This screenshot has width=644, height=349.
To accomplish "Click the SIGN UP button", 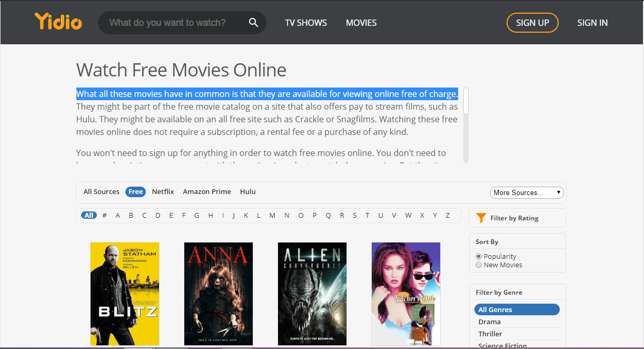I will click(x=532, y=23).
